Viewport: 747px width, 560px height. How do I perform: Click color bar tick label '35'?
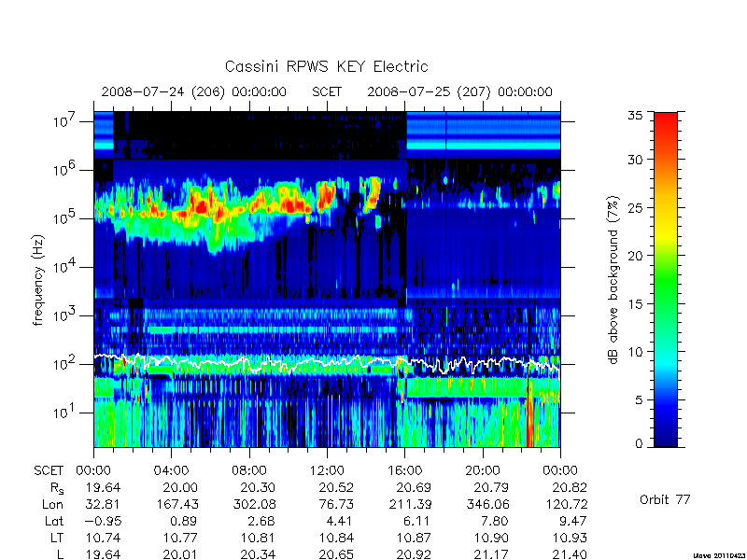click(x=635, y=116)
